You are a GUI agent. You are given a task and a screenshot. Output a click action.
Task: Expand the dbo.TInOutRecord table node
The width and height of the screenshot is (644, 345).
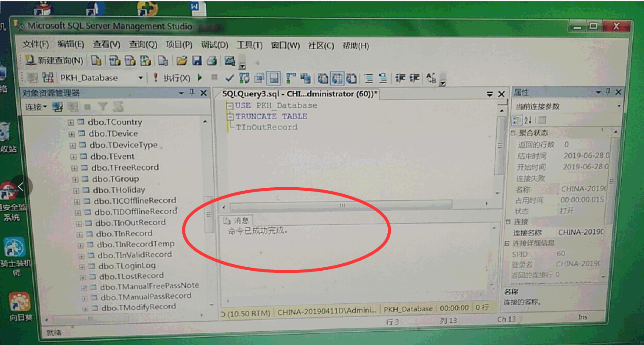pos(79,224)
